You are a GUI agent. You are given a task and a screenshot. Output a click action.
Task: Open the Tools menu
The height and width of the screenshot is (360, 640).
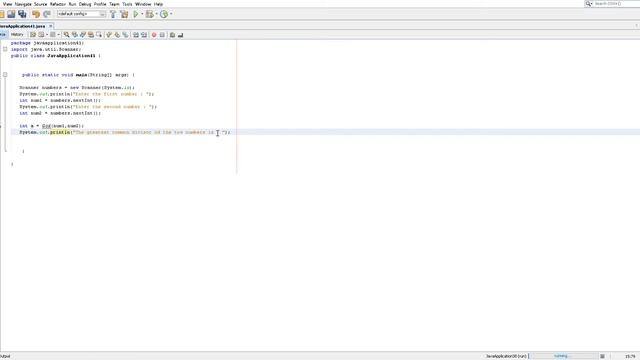coord(127,4)
